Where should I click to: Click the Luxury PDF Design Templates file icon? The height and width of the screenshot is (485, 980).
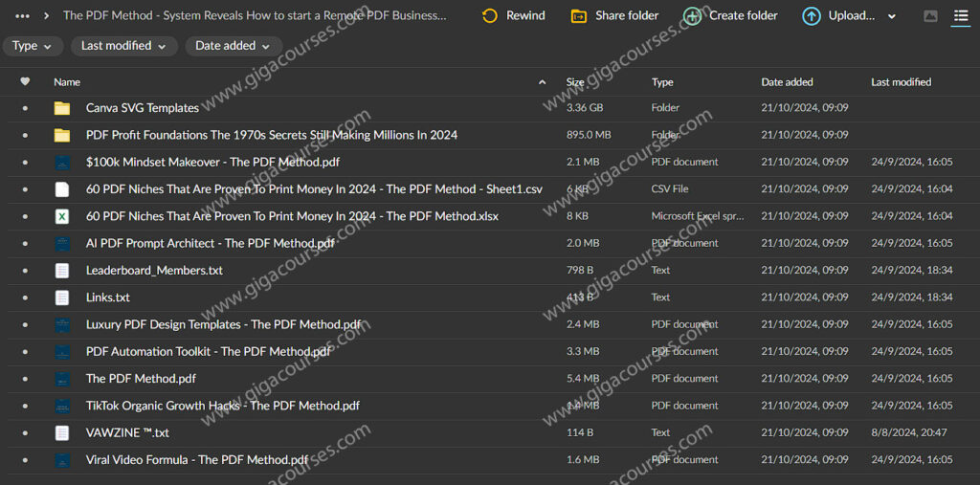62,325
